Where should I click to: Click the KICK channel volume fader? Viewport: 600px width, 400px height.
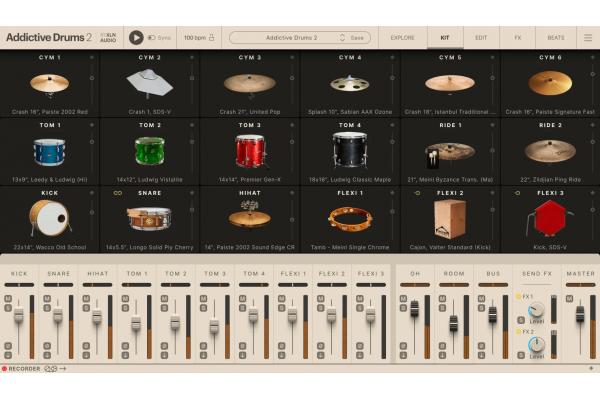(19, 315)
